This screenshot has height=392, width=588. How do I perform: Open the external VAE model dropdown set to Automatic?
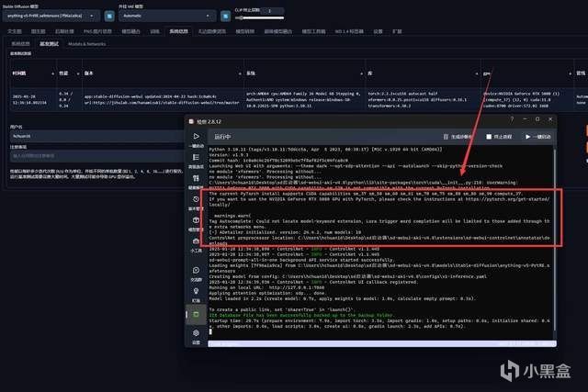pos(167,16)
